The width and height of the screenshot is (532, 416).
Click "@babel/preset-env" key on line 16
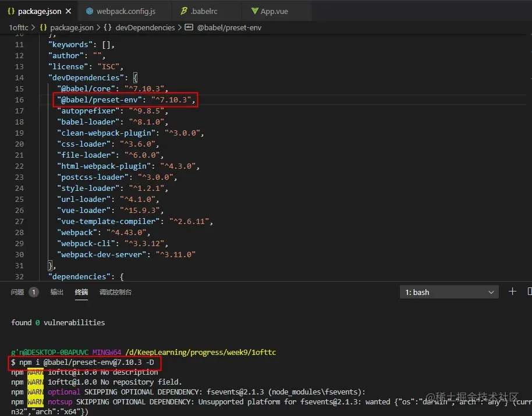(100, 99)
